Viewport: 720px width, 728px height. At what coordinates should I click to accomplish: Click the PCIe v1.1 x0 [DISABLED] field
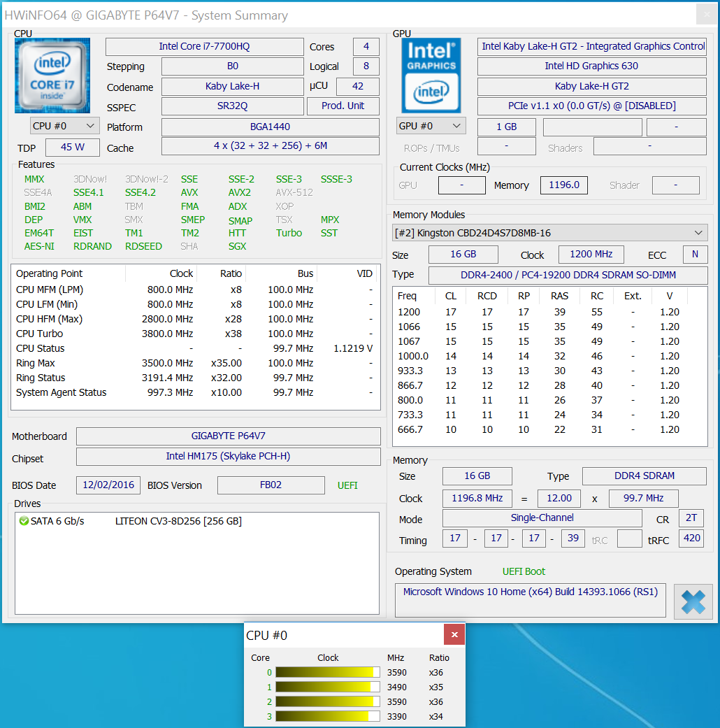(x=592, y=106)
